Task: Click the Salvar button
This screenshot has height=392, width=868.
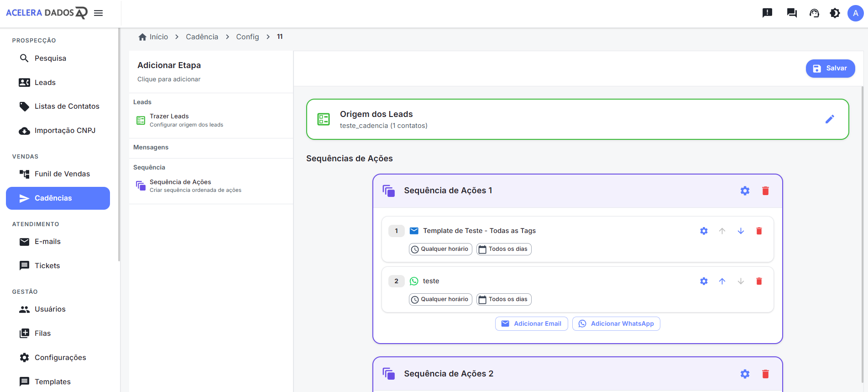Action: pyautogui.click(x=830, y=69)
